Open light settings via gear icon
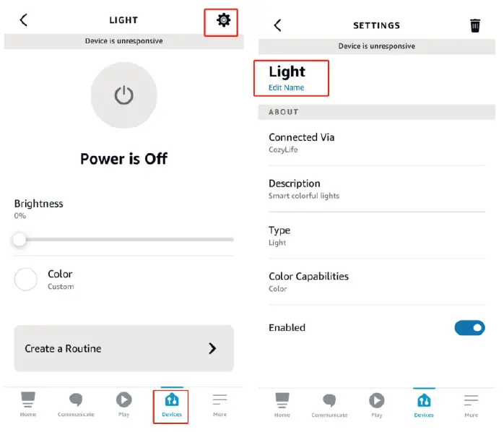This screenshot has width=504, height=432. 223,21
